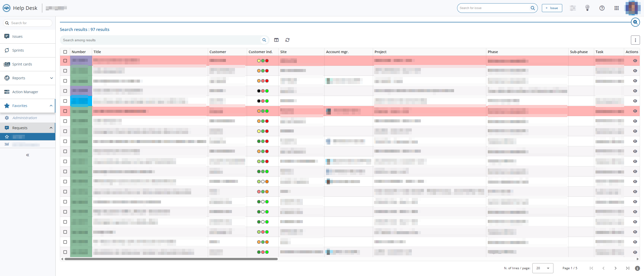Check the first row's checkbox
The height and width of the screenshot is (276, 644).
click(x=65, y=61)
